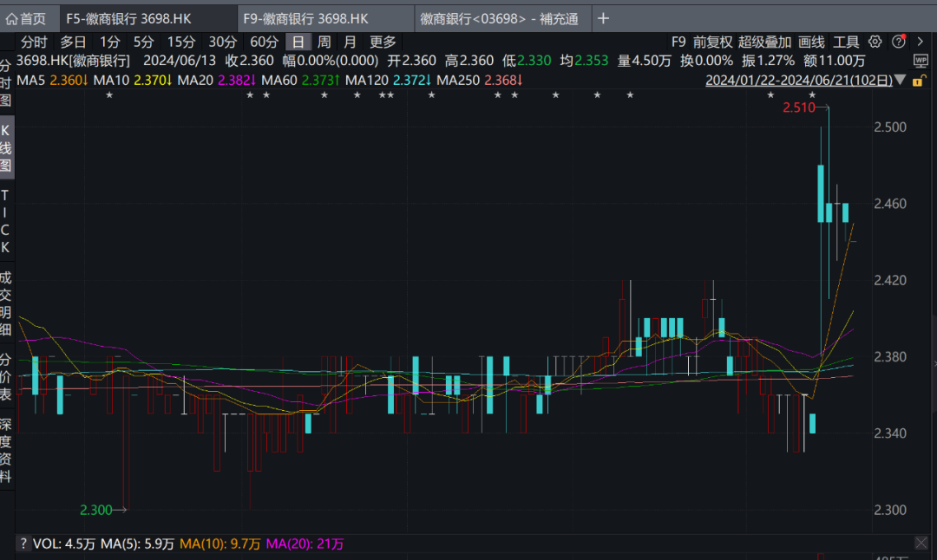Open the settings gear icon
This screenshot has height=560, width=937.
point(875,42)
